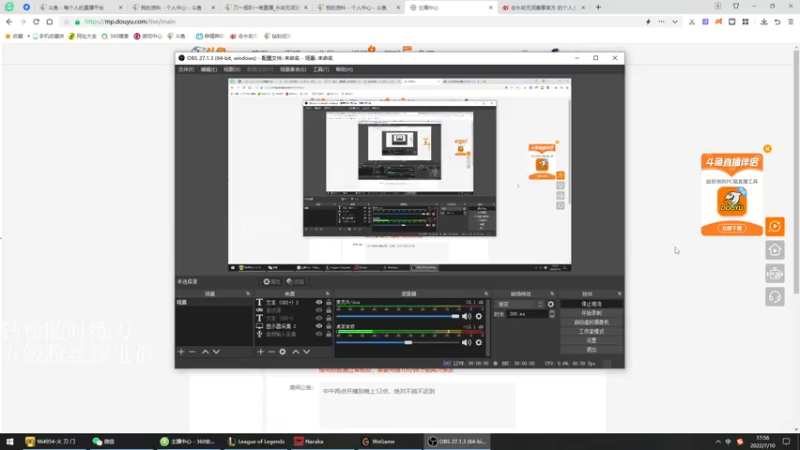
Task: Remove the selected scene with the Scenes minus icon
Action: pos(192,352)
